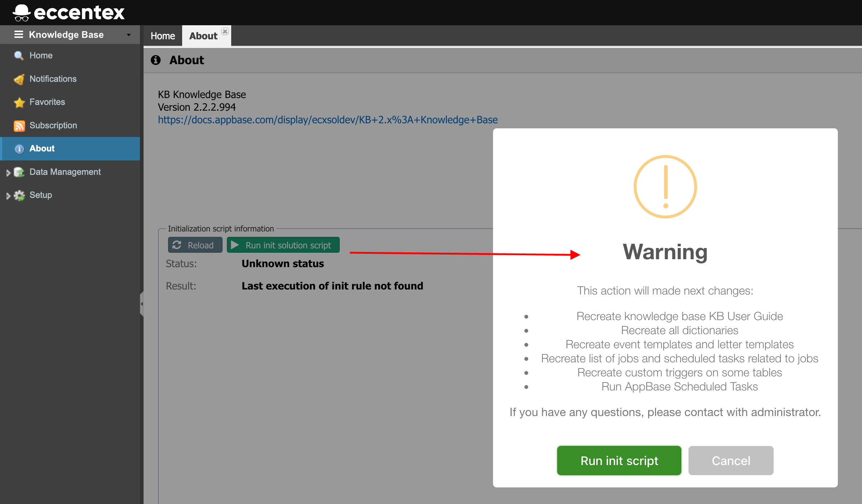Click the Data Management database icon

point(19,172)
